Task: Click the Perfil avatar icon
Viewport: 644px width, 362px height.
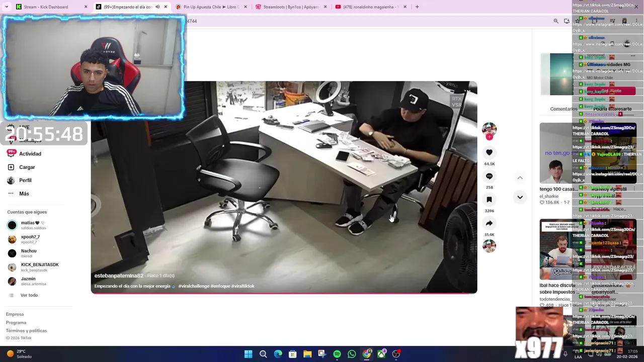Action: point(11,180)
